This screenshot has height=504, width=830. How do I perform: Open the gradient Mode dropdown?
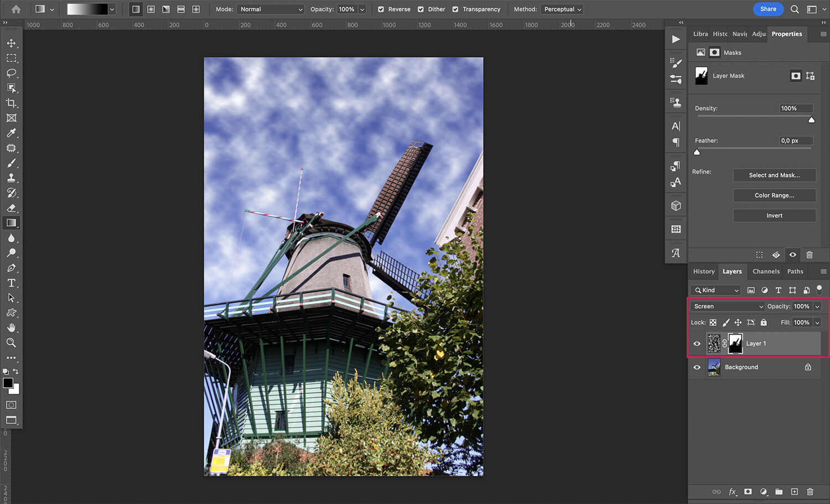(270, 9)
